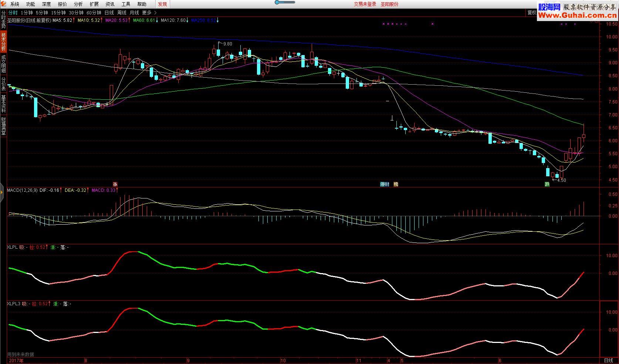Click the MACD(12,26,9) indicator title
The image size is (619, 364).
[22, 190]
